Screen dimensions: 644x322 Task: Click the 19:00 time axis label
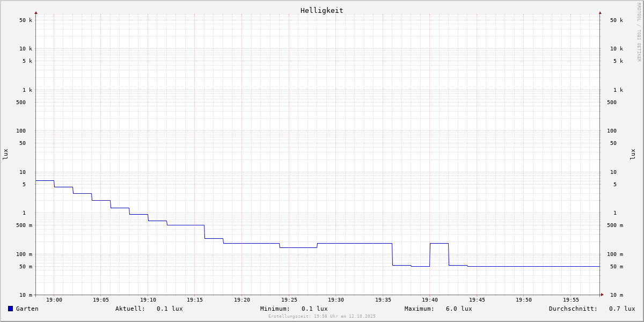point(54,300)
